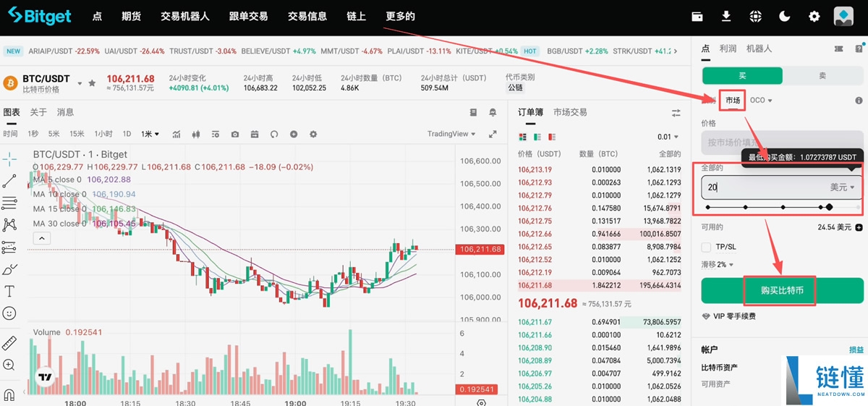Show both buy and sell orders view
This screenshot has height=406, width=868.
[x=523, y=137]
